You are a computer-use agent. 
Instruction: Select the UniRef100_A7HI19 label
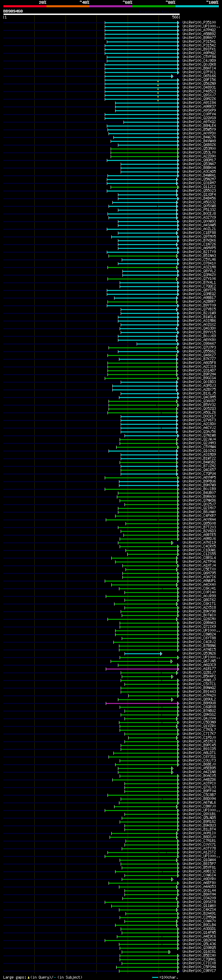[199, 543]
